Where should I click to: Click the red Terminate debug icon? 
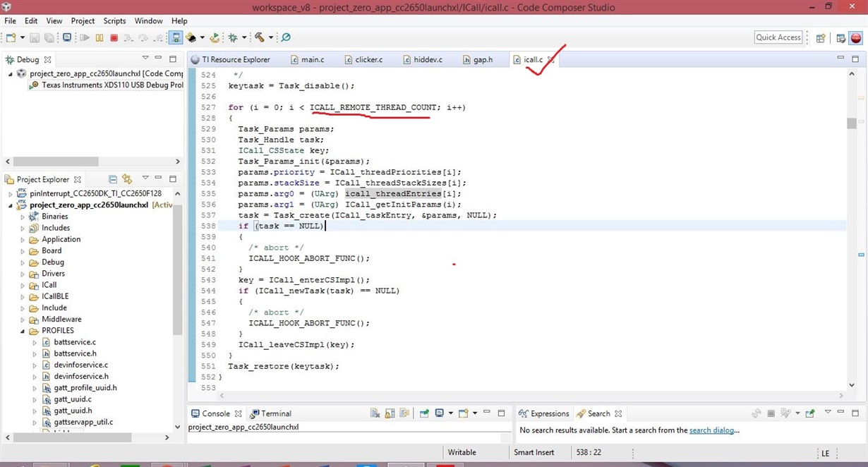pyautogui.click(x=114, y=37)
